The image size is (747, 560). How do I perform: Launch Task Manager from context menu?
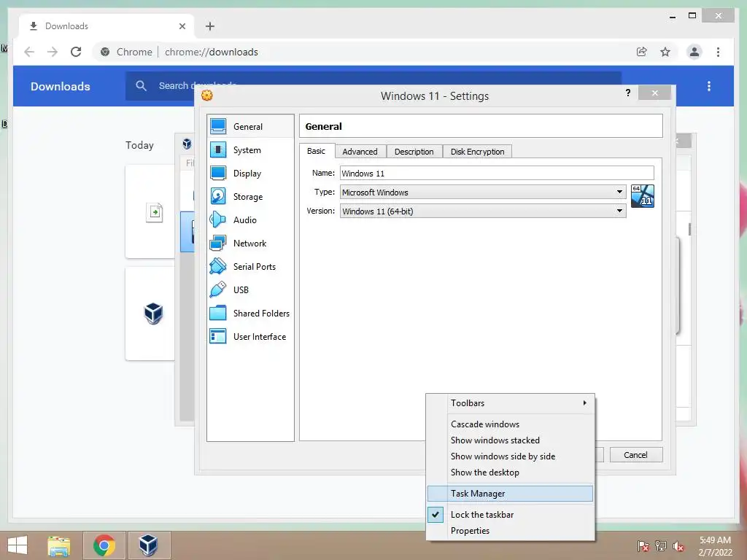click(510, 494)
